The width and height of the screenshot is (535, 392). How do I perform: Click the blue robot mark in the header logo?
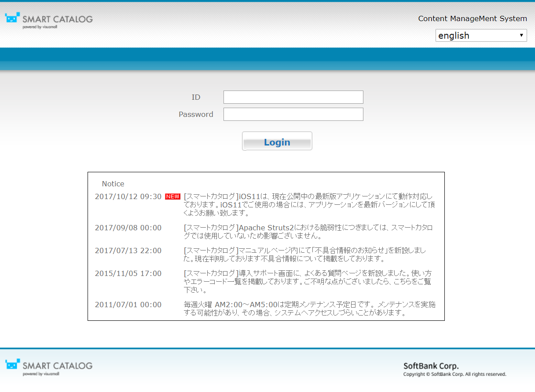click(12, 18)
